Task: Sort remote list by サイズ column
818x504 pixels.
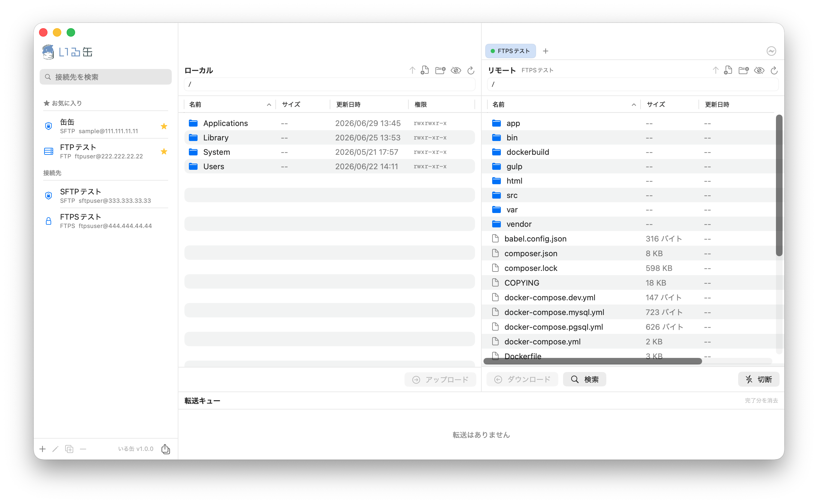Action: tap(670, 105)
